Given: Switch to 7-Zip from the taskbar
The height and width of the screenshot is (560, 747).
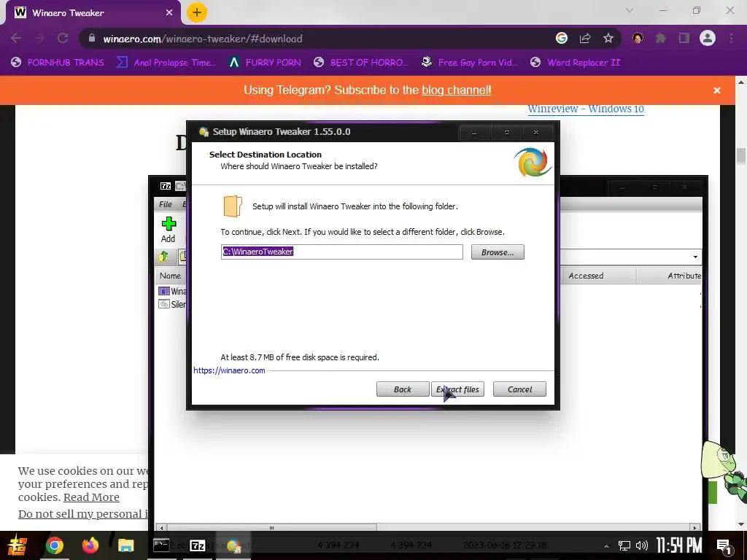Looking at the screenshot, I should [x=198, y=545].
